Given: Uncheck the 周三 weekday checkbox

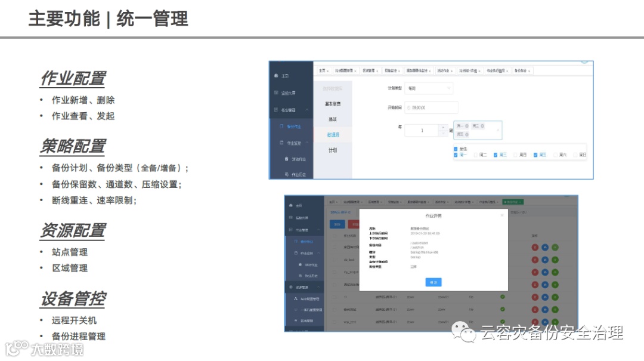Looking at the screenshot, I should tap(496, 155).
